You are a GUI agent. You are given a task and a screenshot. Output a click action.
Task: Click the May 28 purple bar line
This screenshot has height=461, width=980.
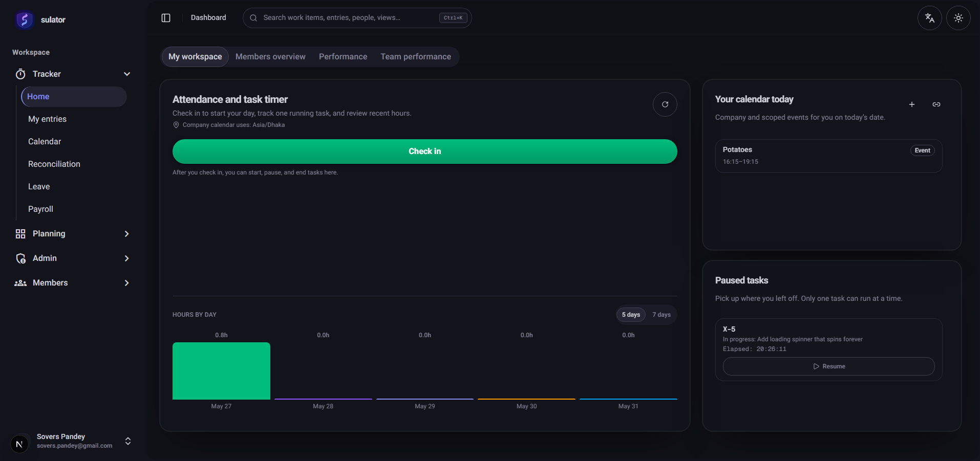[x=323, y=399]
